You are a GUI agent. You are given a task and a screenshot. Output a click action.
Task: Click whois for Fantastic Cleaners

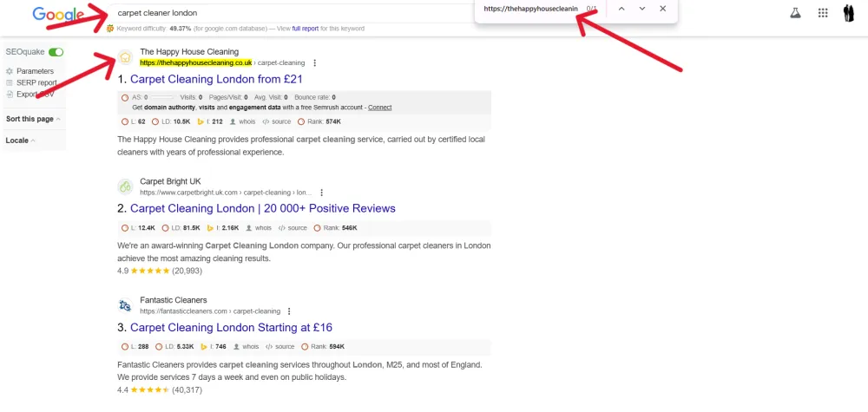246,347
